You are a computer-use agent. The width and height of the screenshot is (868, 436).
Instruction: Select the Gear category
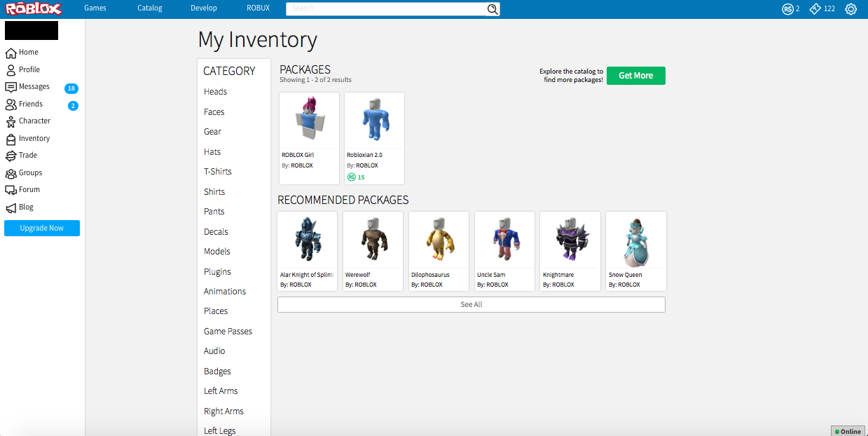tap(212, 132)
